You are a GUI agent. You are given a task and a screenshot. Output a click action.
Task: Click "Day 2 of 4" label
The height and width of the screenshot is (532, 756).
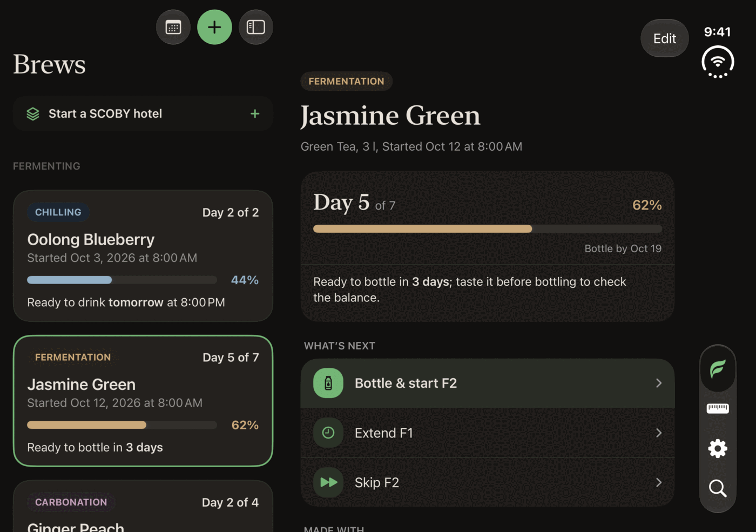[230, 502]
